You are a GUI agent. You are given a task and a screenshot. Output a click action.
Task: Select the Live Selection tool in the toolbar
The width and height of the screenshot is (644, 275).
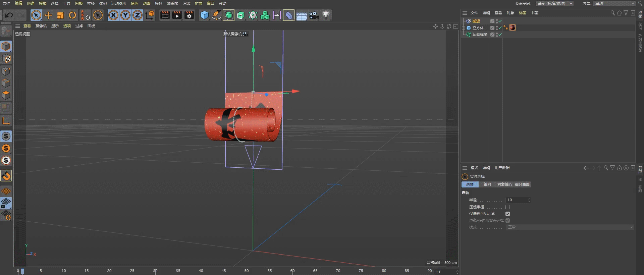(x=36, y=15)
